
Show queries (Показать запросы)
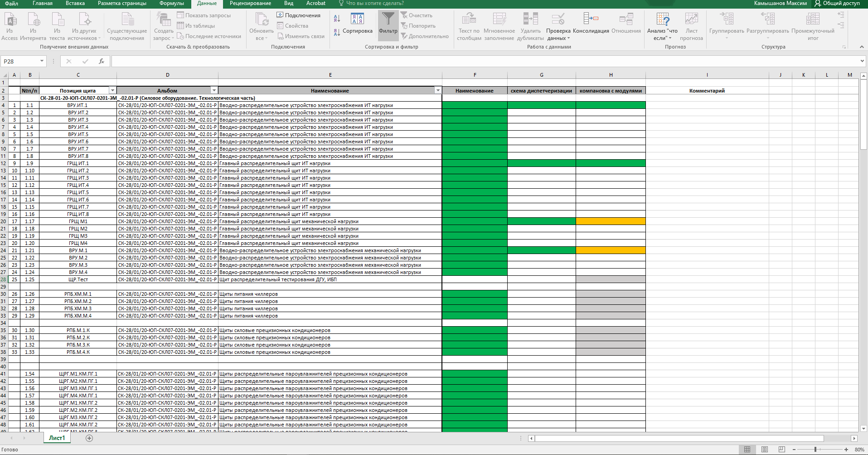[204, 15]
